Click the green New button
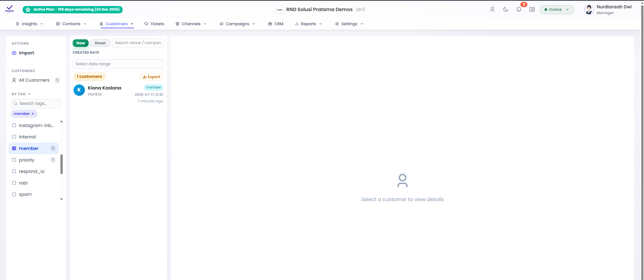 [81, 43]
